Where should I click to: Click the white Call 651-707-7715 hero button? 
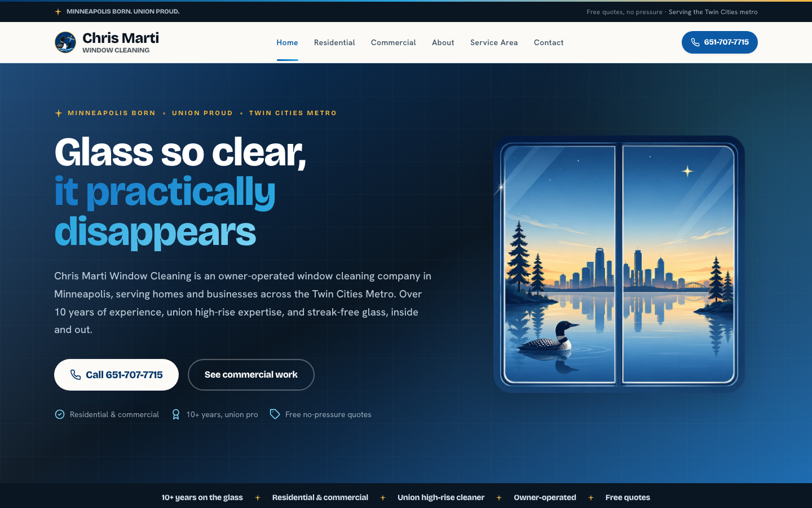116,375
